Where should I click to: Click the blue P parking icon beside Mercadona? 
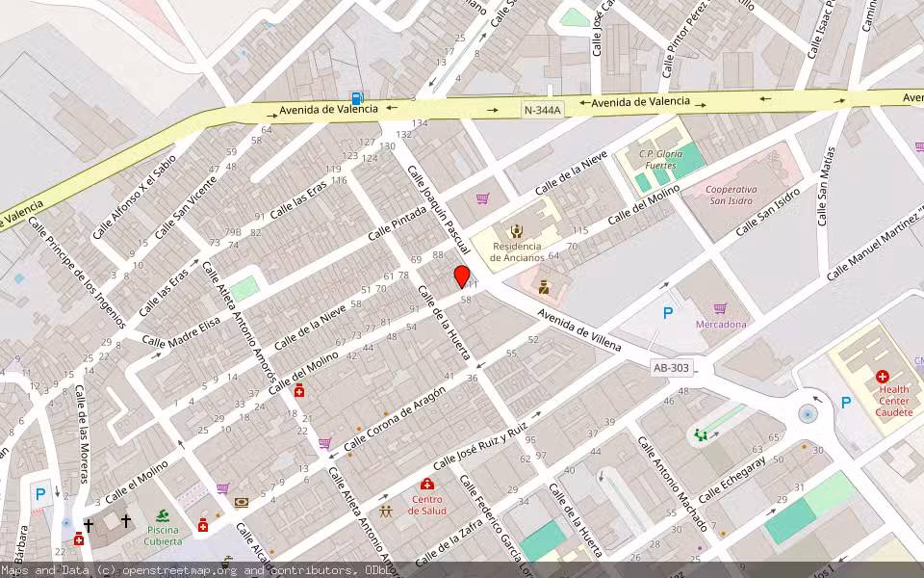click(667, 310)
